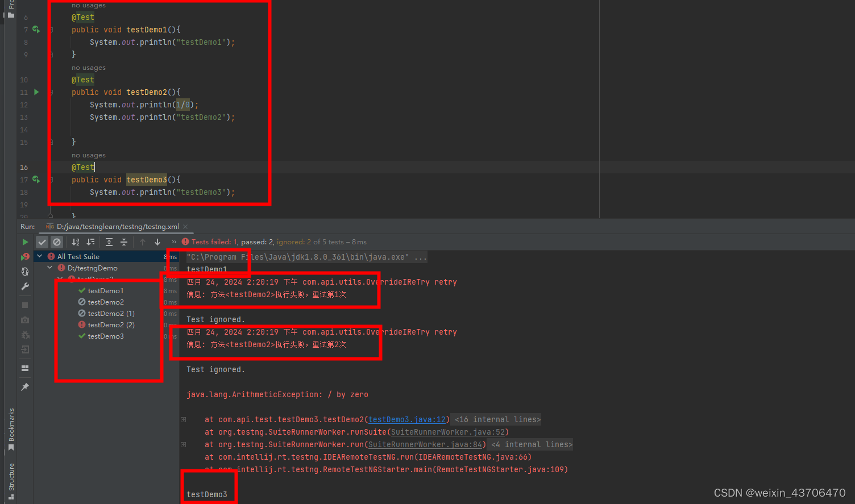Select testDemo2 (1) test result

pos(111,313)
